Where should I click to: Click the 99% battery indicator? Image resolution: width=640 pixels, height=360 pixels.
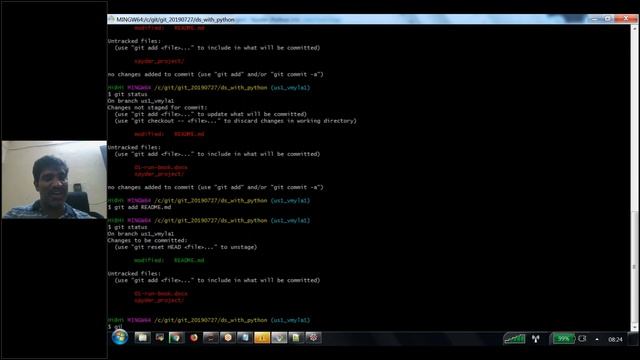tap(563, 338)
